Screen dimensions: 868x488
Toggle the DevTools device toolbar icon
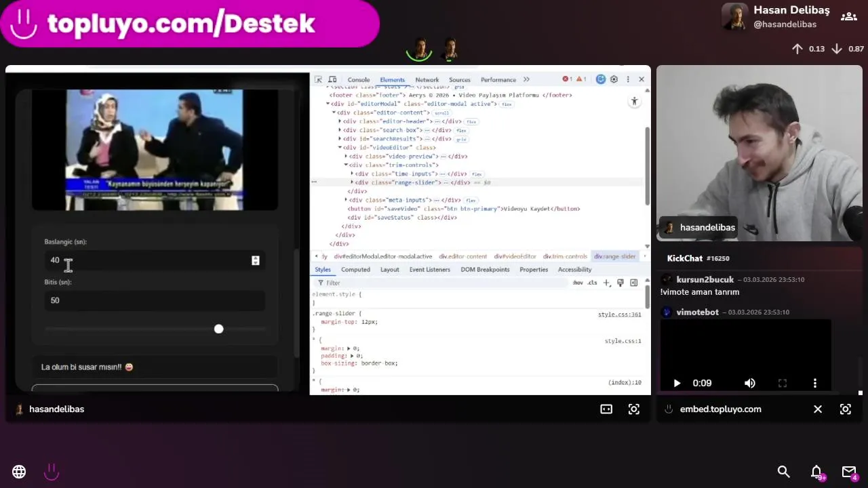click(332, 79)
